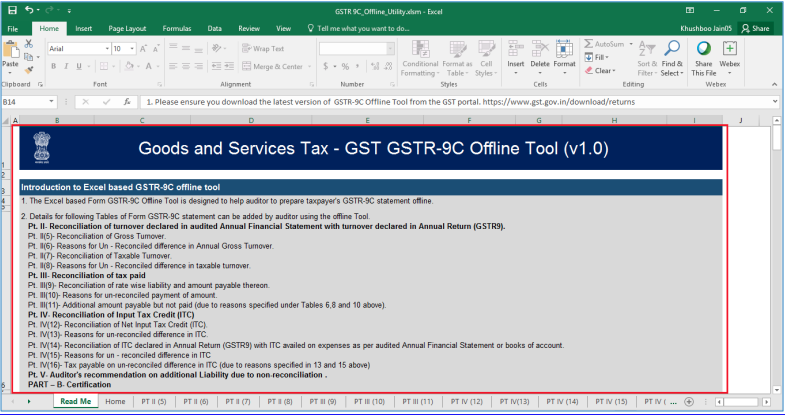Click the Font Color A icon

tap(149, 66)
